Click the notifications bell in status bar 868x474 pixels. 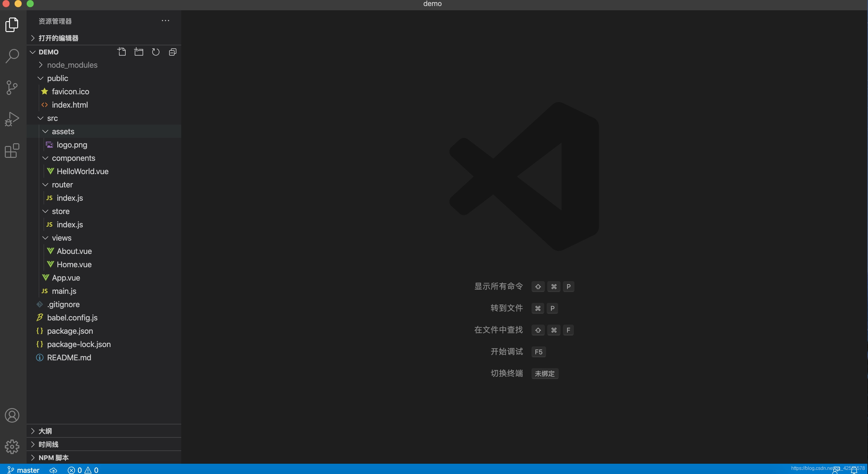pos(854,470)
